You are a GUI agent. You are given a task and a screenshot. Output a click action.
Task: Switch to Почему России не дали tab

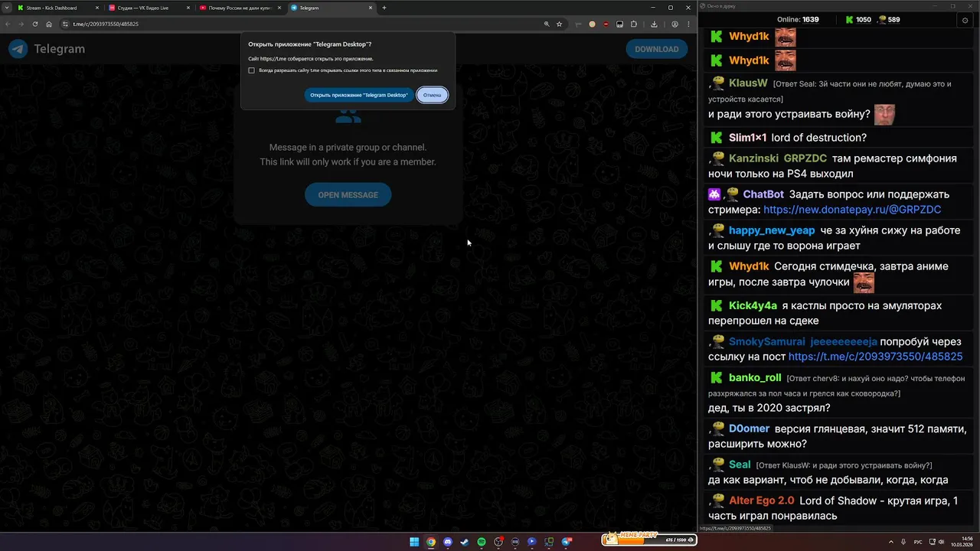click(x=240, y=8)
